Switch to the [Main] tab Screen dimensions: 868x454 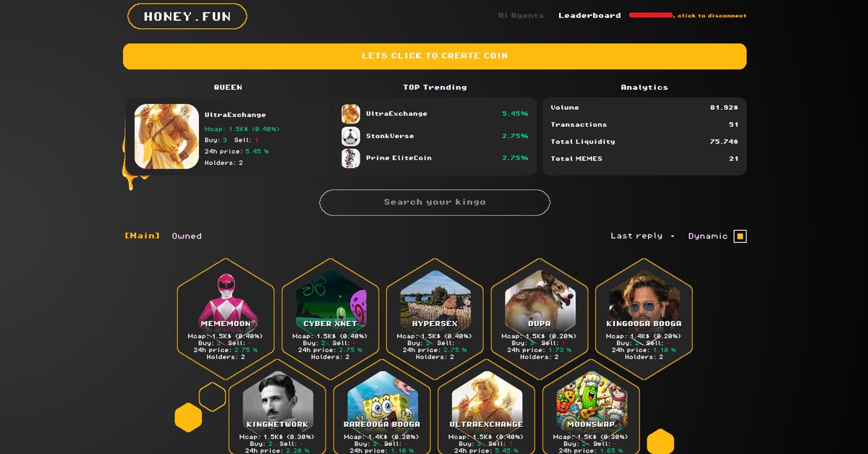pyautogui.click(x=141, y=235)
